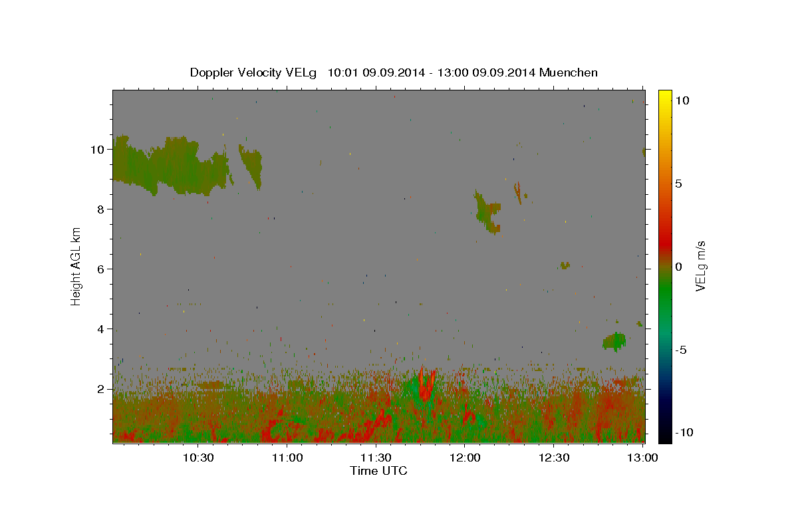Click the 'Time UTC' x-axis label
The image size is (798, 532).
(x=378, y=471)
